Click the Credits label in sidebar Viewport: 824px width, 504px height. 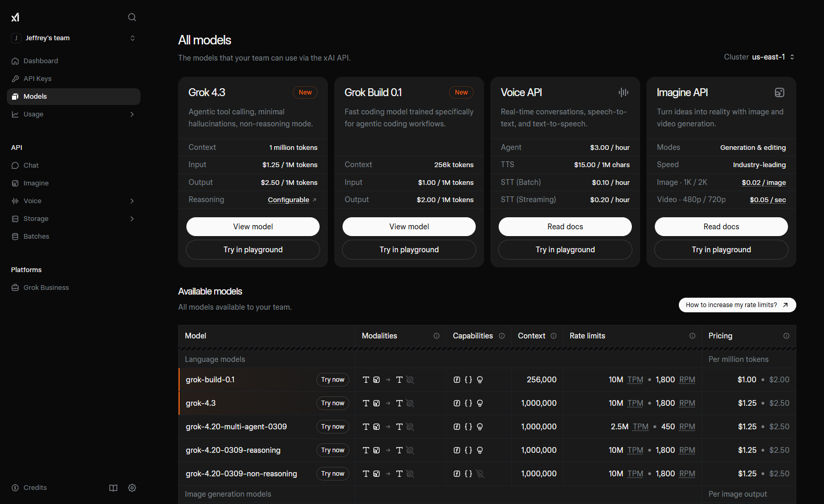[x=35, y=488]
